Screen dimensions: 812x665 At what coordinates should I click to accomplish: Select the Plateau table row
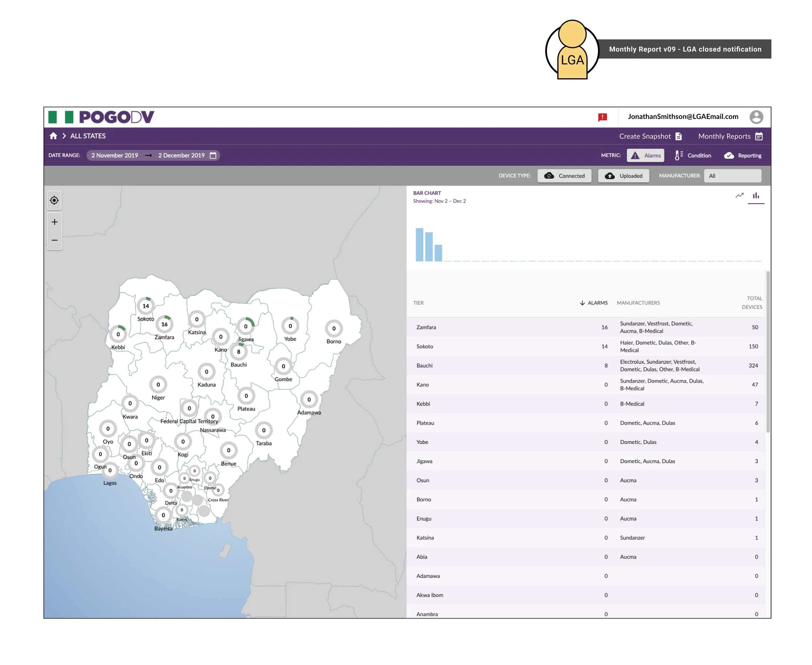point(585,423)
